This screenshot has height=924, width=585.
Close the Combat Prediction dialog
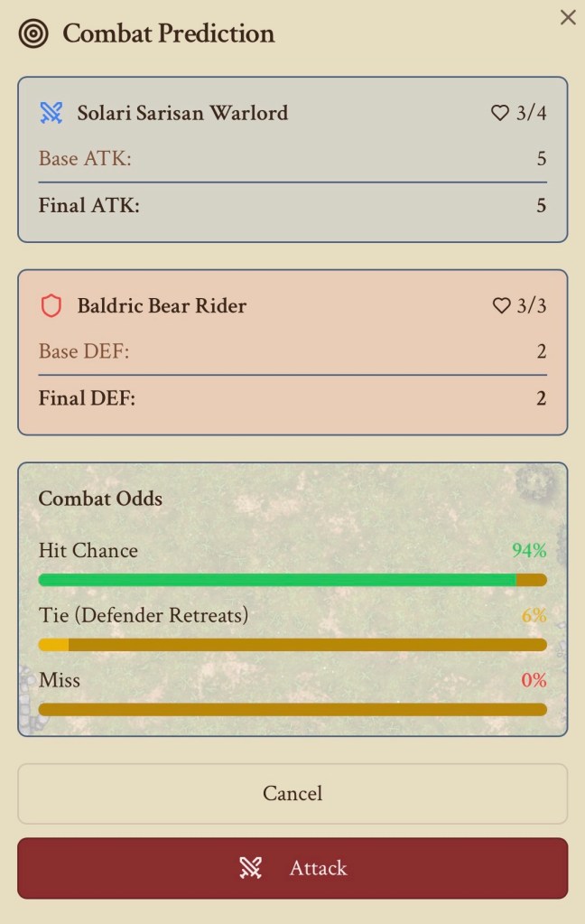click(x=568, y=17)
